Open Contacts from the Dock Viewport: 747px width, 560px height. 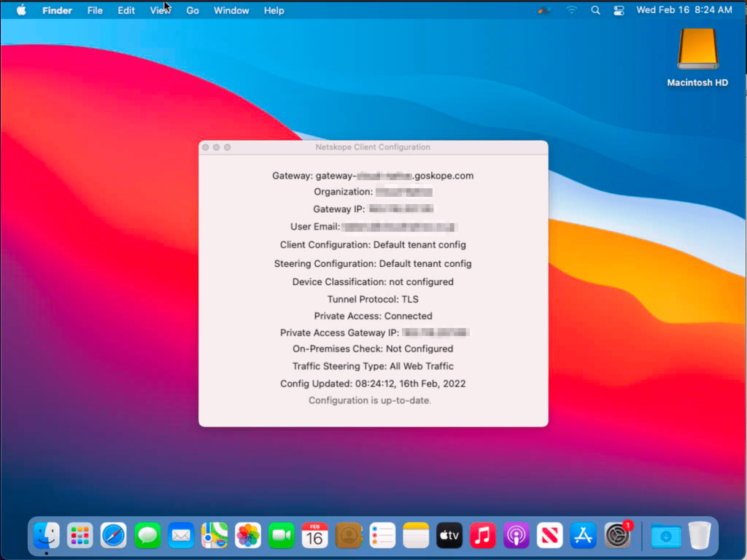click(349, 536)
